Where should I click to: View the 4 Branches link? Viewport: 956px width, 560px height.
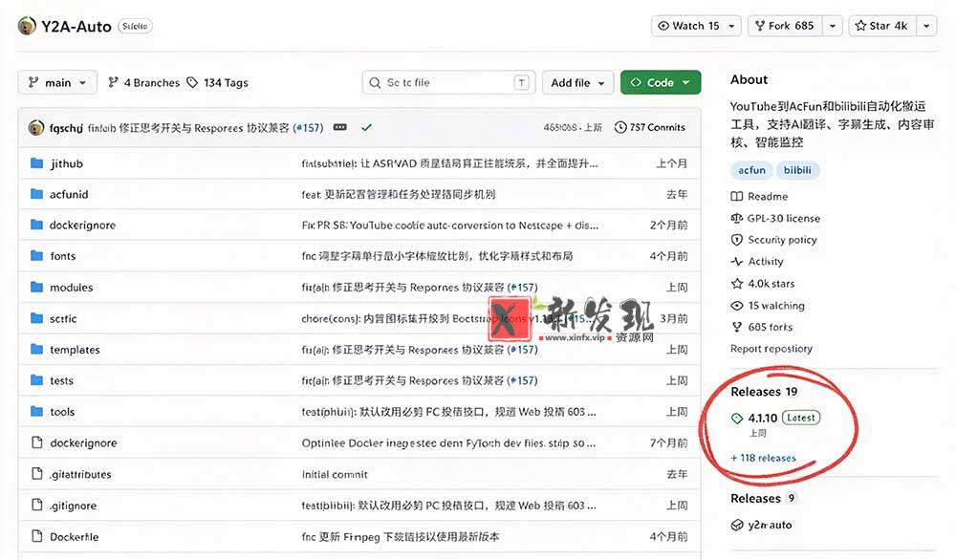(144, 82)
